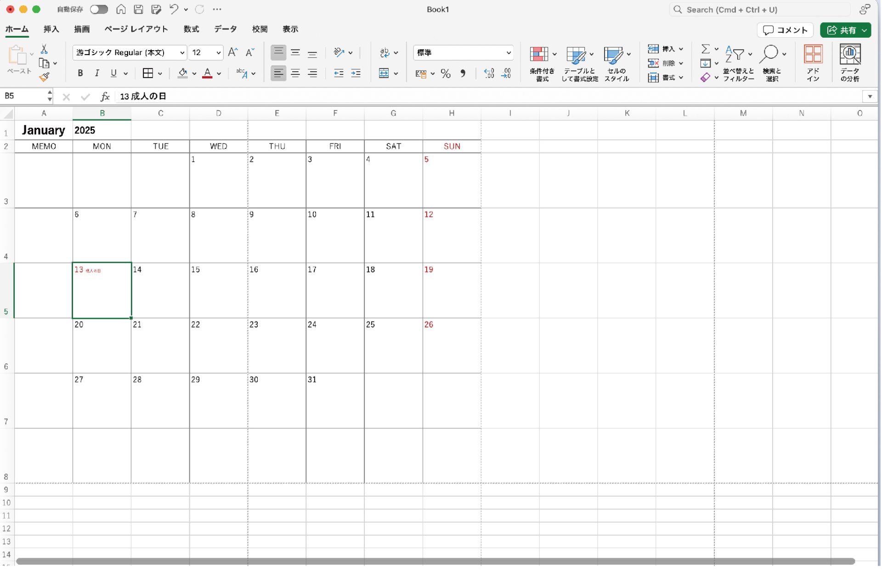Toggle italic formatting

point(97,73)
